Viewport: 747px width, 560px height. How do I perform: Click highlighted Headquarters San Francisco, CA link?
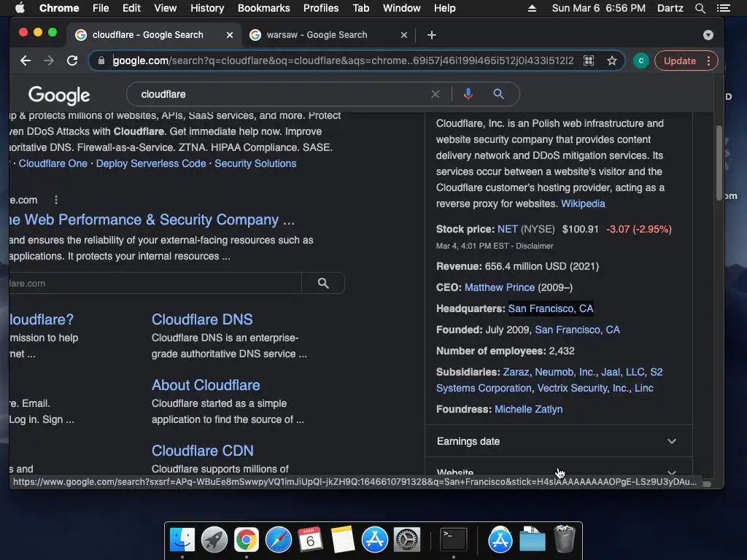[551, 308]
